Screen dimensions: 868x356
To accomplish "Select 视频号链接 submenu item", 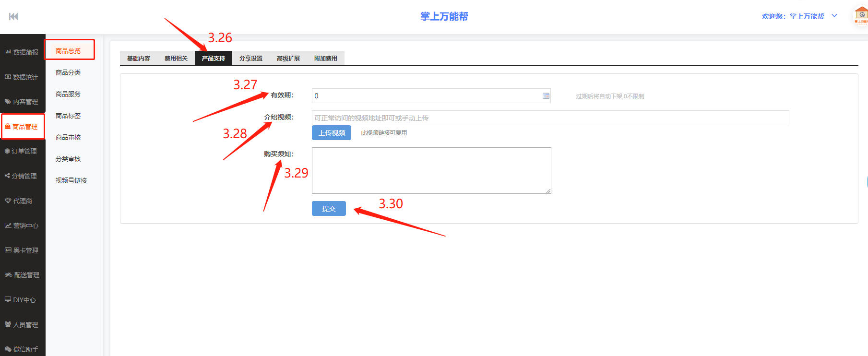I will (x=71, y=180).
